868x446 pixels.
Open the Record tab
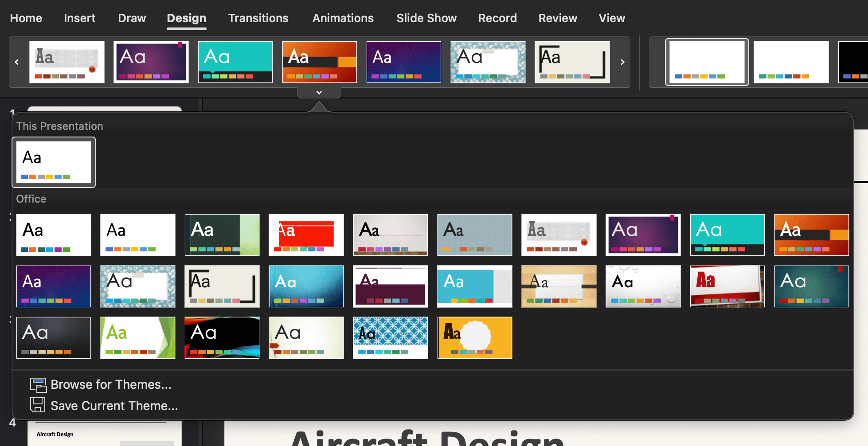(x=497, y=18)
